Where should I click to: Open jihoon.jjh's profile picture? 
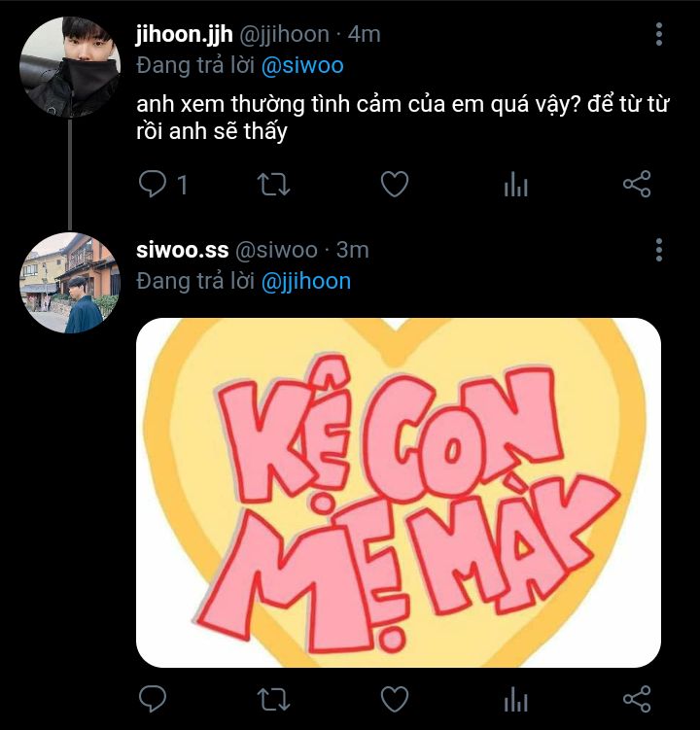70,66
